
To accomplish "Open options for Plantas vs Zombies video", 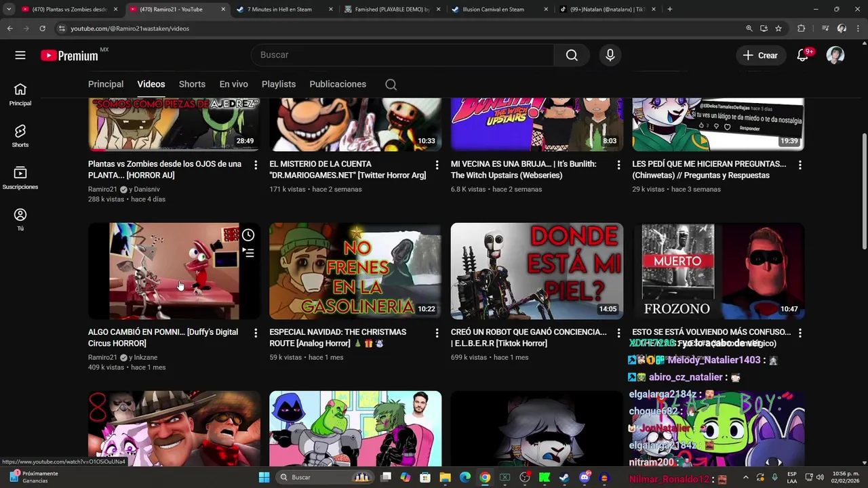I will pyautogui.click(x=256, y=165).
